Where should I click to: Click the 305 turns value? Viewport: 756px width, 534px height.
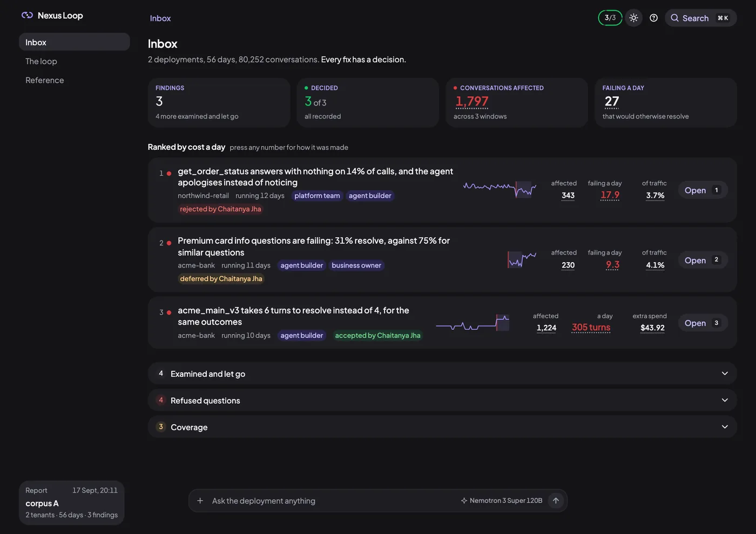pos(591,328)
